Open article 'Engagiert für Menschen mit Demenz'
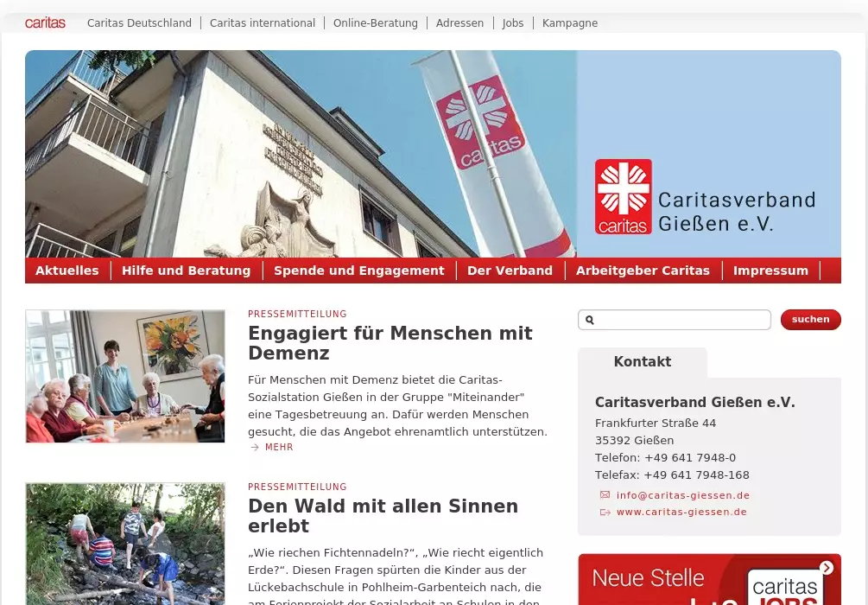This screenshot has height=605, width=868. coord(390,343)
